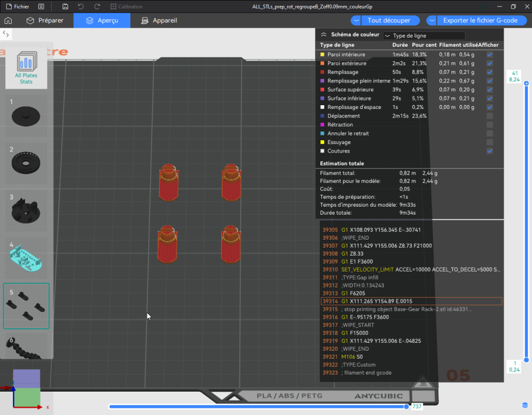Click the bottom handle of layer slider
532x415 pixels.
pyautogui.click(x=526, y=360)
